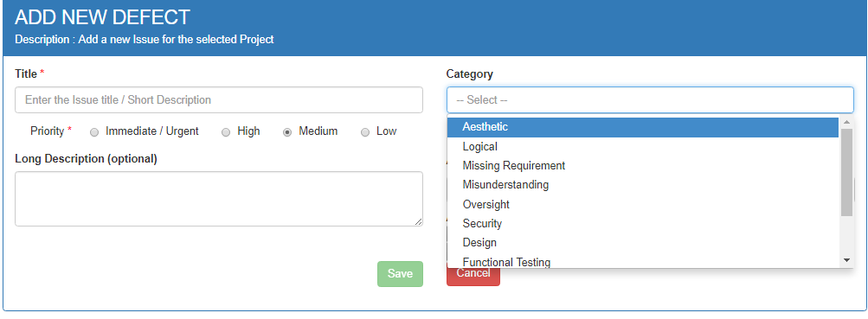This screenshot has height=319, width=868.
Task: Click the Category field label
Action: pos(469,74)
